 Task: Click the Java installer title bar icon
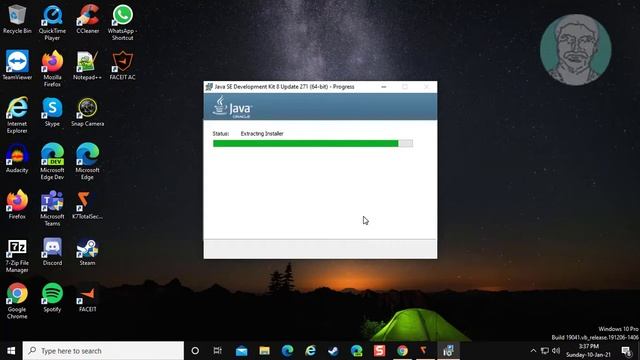pos(209,87)
